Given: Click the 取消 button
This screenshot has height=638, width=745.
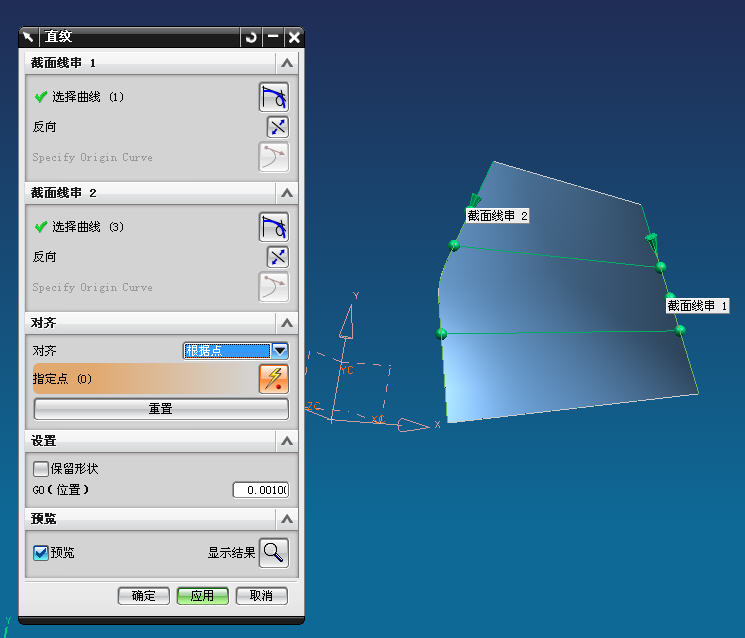Looking at the screenshot, I should coord(261,596).
